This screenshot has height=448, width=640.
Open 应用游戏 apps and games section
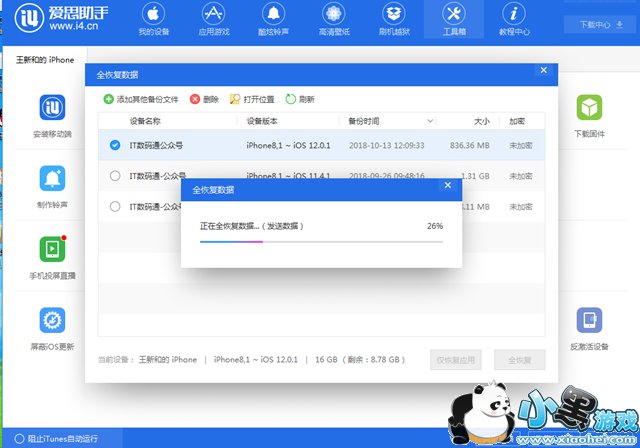click(x=213, y=19)
